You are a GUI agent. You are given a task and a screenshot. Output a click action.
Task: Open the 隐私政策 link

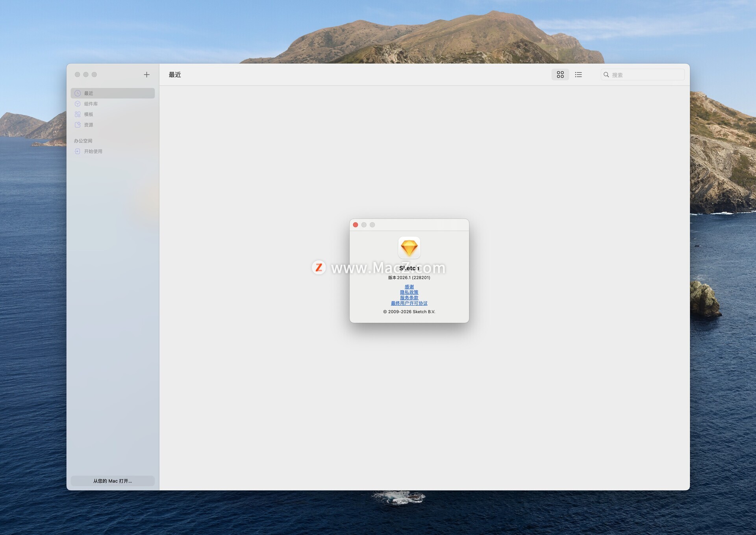click(x=409, y=292)
